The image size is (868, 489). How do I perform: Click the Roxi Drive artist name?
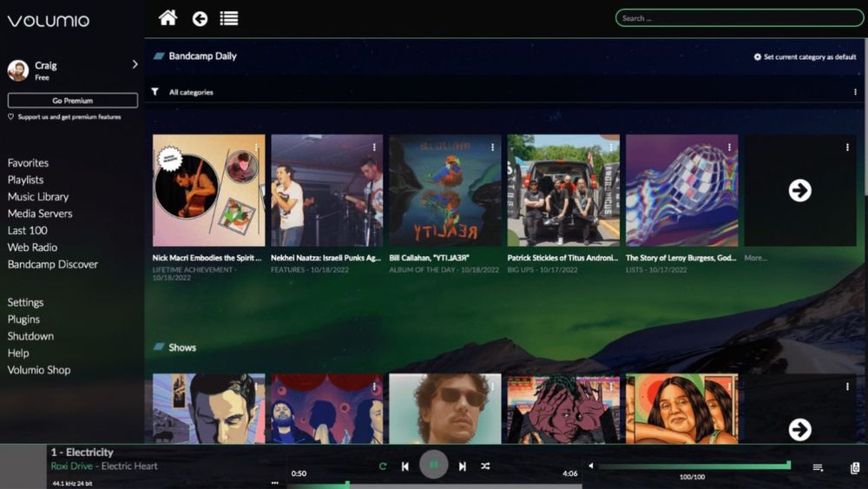pos(71,466)
